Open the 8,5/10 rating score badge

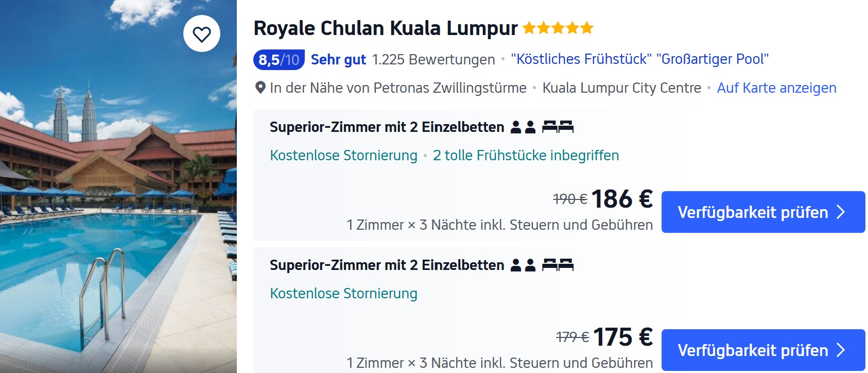tap(279, 60)
